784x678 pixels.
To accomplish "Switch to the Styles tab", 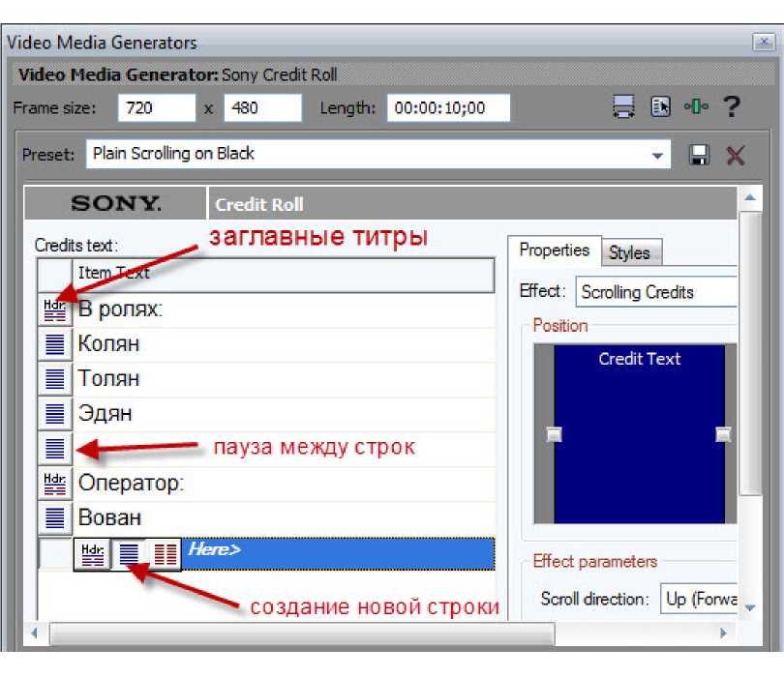I will coord(630,252).
